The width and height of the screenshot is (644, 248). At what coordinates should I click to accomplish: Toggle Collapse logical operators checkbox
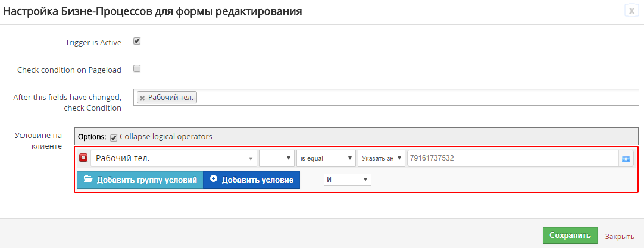[x=114, y=137]
